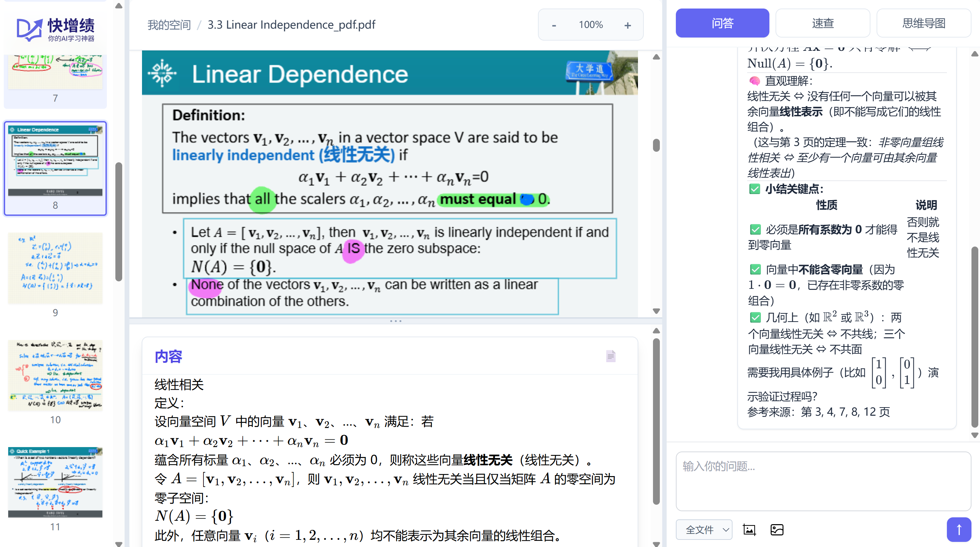Viewport: 980px width, 547px height.
Task: Click the 100% zoom level display
Action: 591,25
